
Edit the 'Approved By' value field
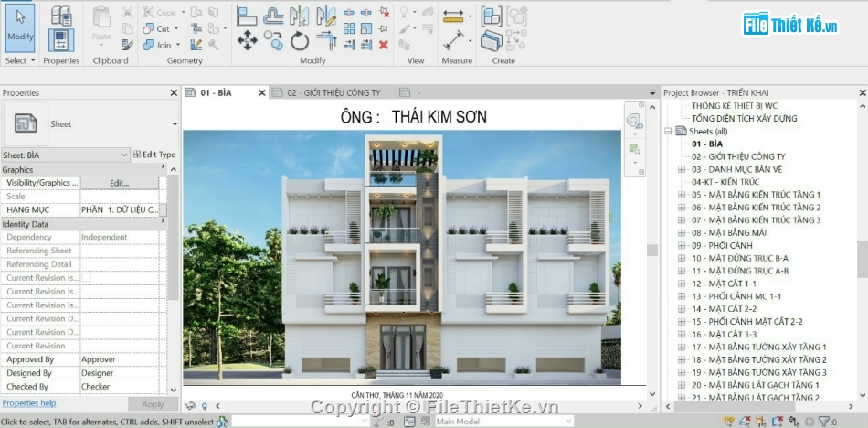(119, 359)
